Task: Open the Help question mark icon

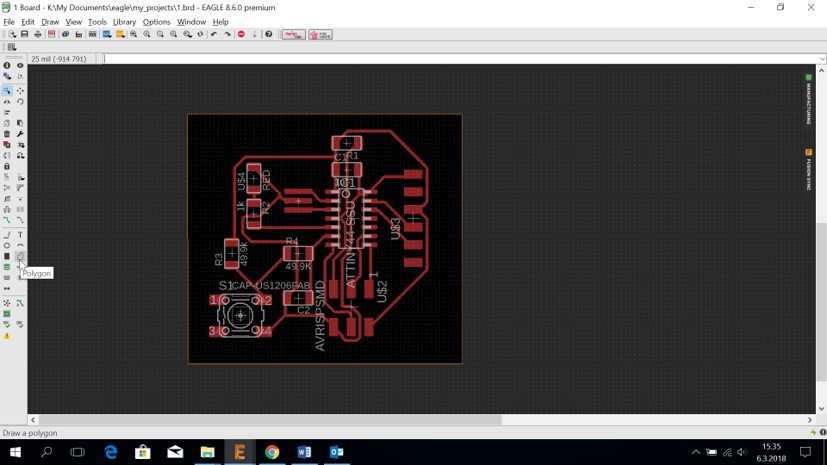Action: (x=268, y=34)
